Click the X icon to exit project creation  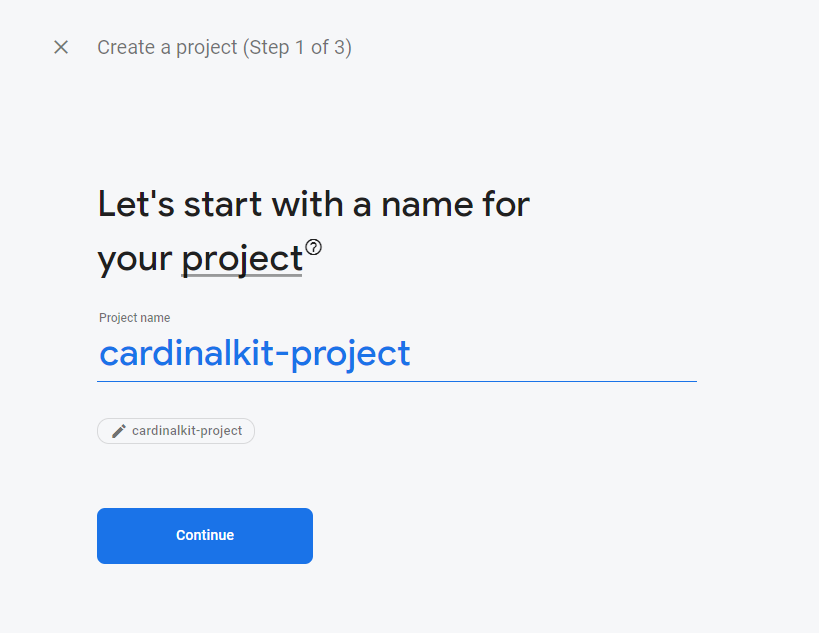60,47
